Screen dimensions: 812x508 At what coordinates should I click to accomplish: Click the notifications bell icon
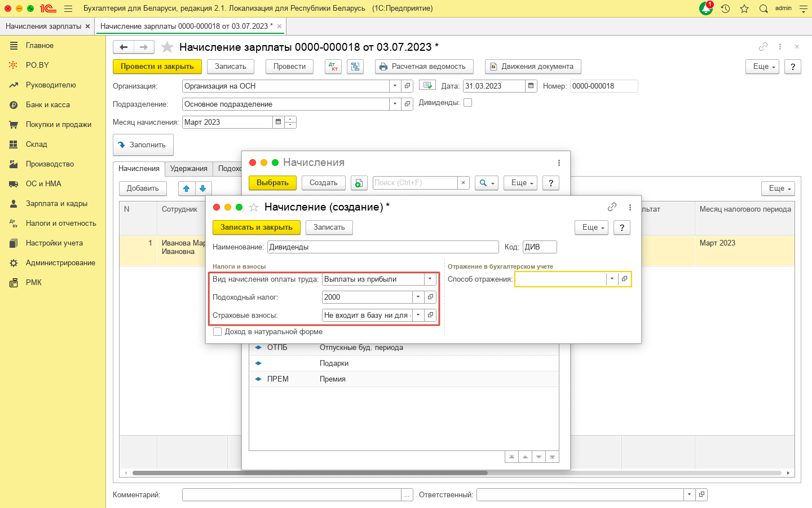click(705, 8)
